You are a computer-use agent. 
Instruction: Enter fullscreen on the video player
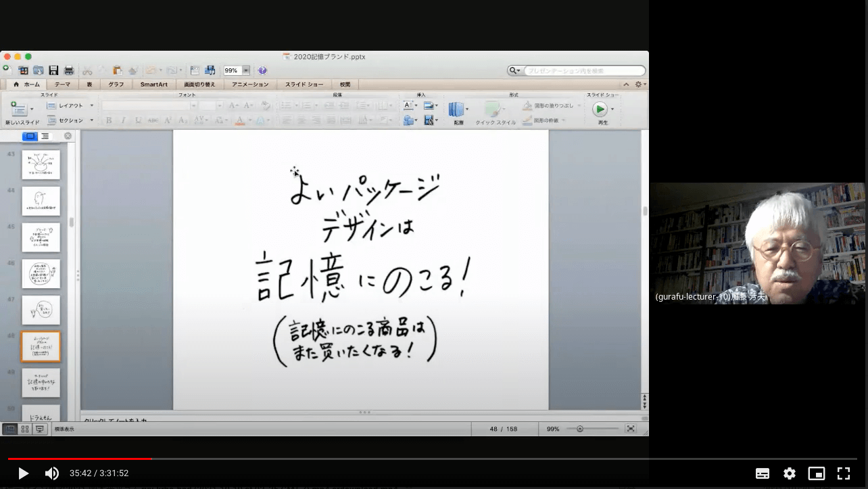843,473
